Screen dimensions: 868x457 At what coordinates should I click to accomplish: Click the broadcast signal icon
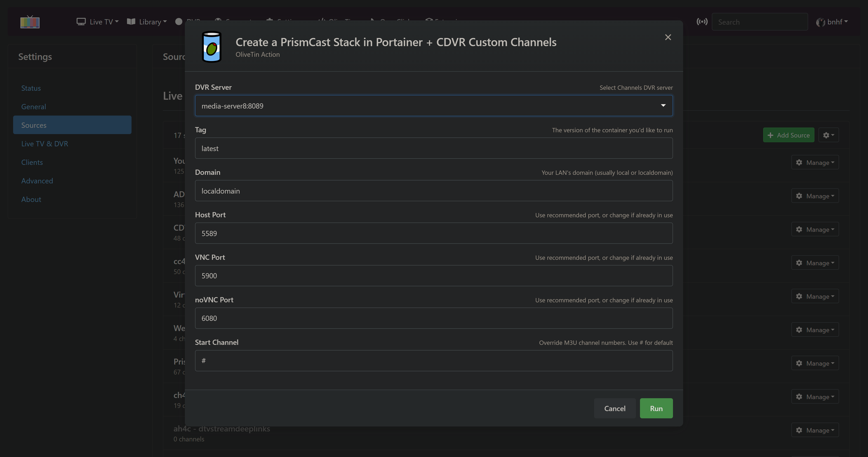pos(702,22)
